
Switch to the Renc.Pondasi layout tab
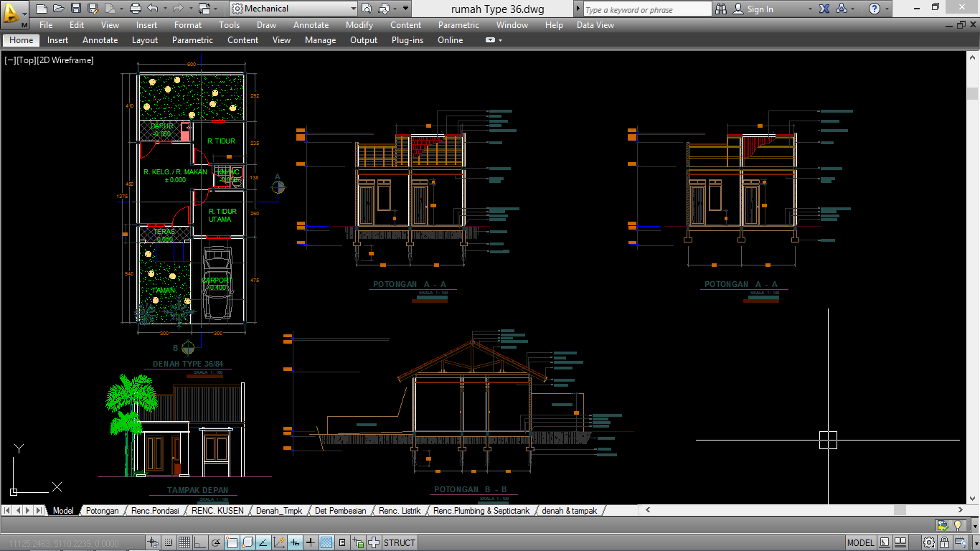tap(154, 511)
